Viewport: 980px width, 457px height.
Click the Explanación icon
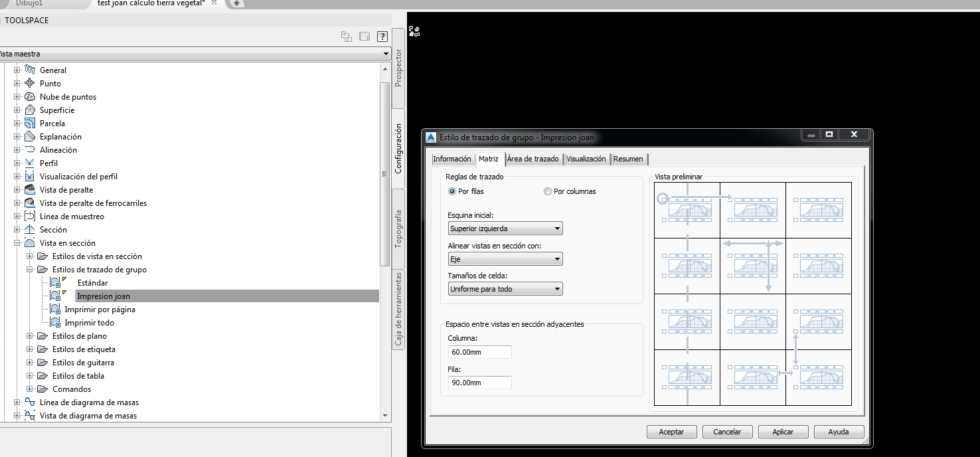click(x=29, y=136)
